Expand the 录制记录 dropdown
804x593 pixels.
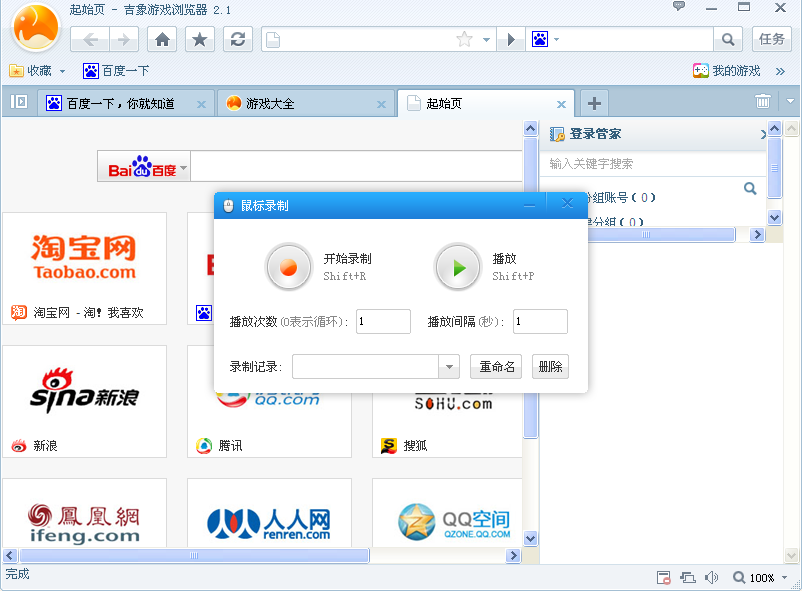(449, 367)
